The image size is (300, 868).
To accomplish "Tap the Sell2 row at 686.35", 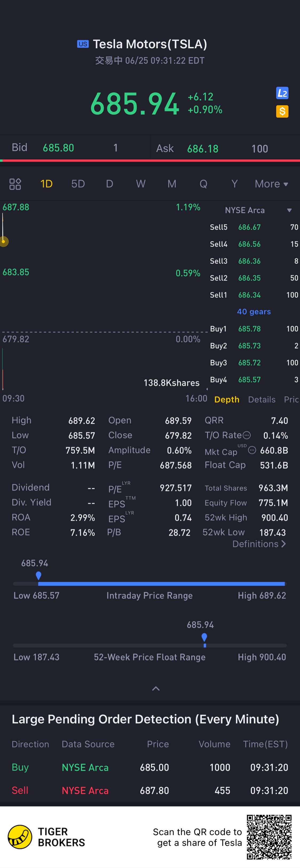I will pyautogui.click(x=254, y=278).
